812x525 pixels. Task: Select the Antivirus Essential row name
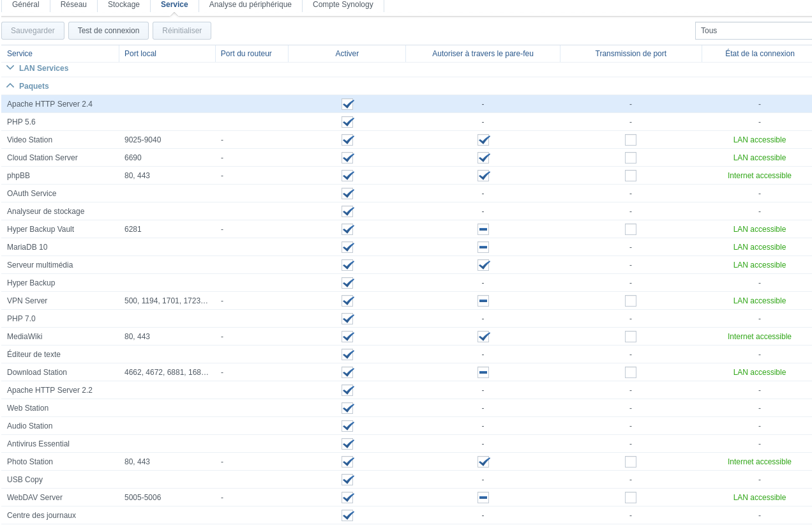point(38,444)
